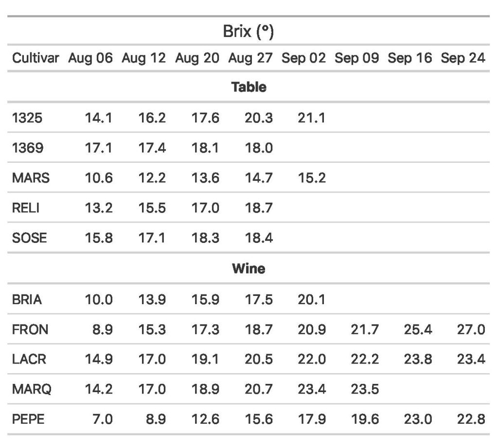This screenshot has width=498, height=448.
Task: Click the MARS cultivar row label
Action: [31, 178]
